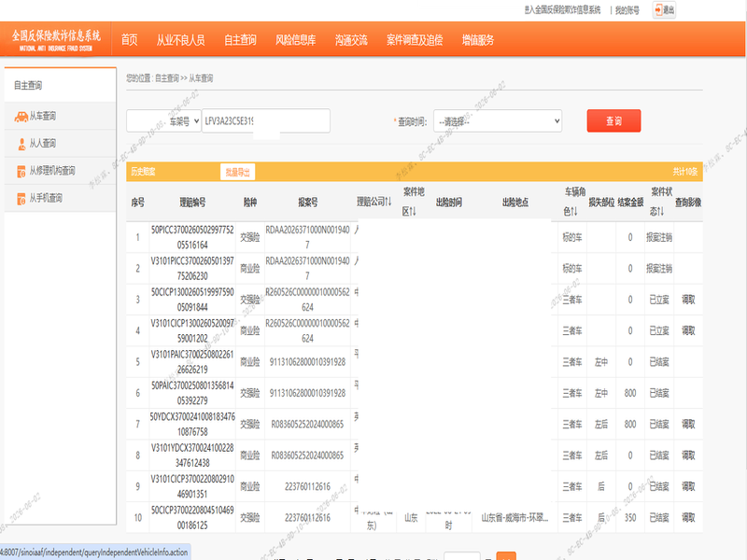Click report number 223760112616 in row 9

[307, 486]
